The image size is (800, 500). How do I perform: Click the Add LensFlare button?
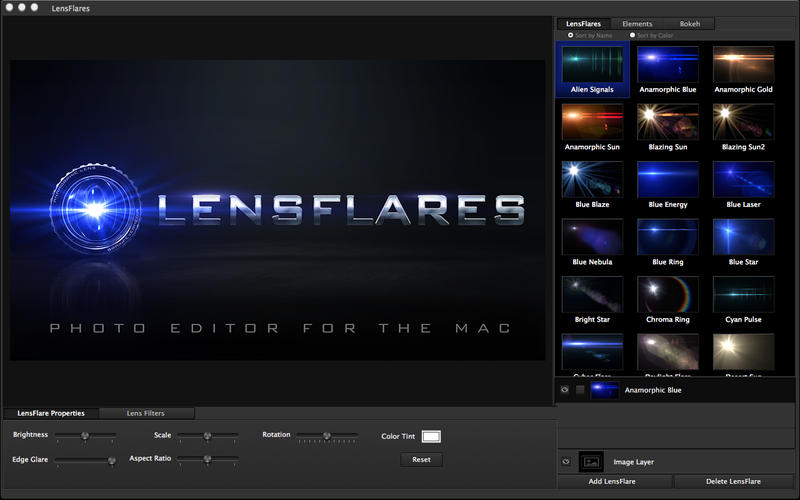click(614, 482)
